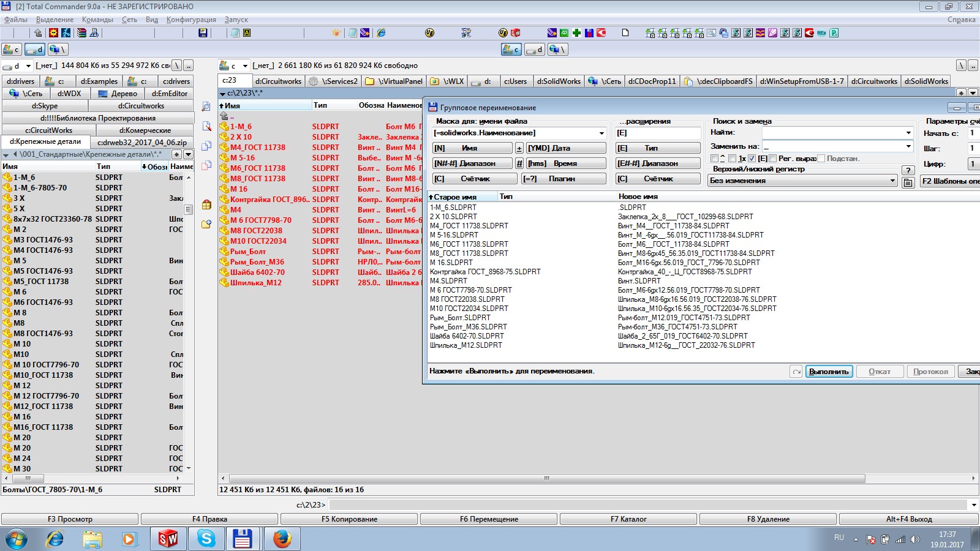Select drive d button in left panel
The image size is (980, 551).
(x=35, y=50)
